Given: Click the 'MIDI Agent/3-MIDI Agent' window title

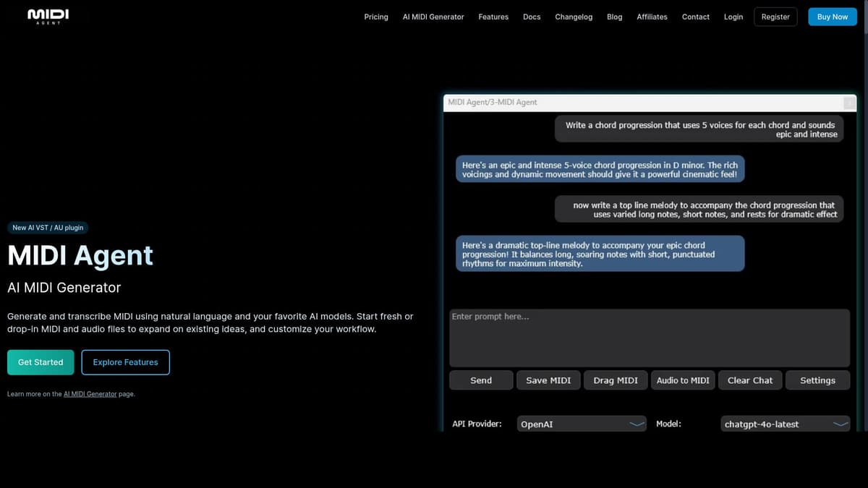Looking at the screenshot, I should 493,103.
